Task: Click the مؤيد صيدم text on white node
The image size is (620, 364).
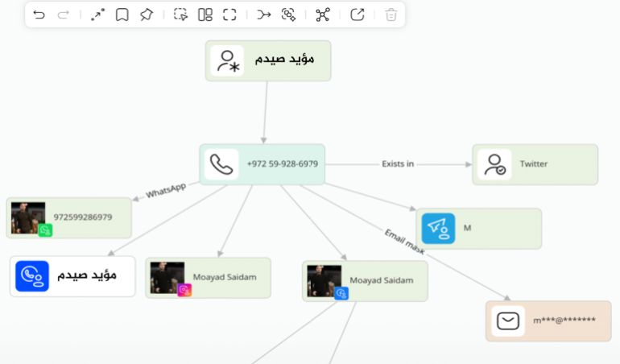Action: [87, 275]
